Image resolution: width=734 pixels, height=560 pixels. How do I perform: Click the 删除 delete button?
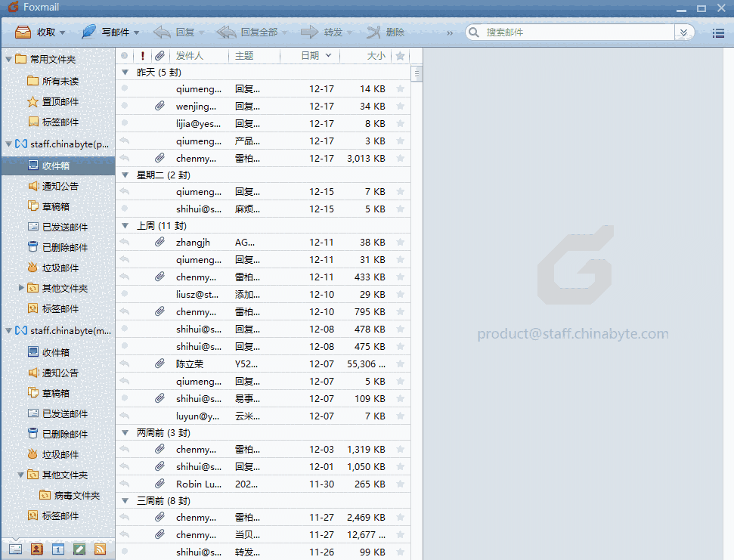389,32
